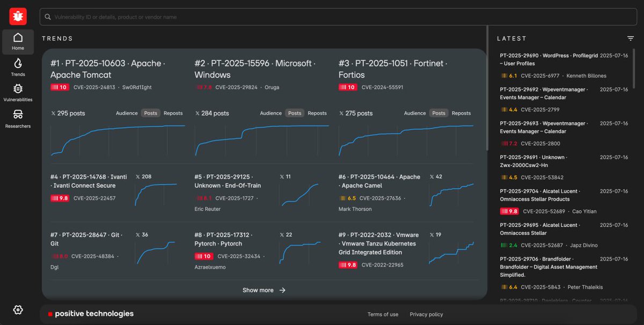The image size is (644, 325).
Task: Click severity badge 10 for Fortinet Fortios
Action: click(x=347, y=87)
